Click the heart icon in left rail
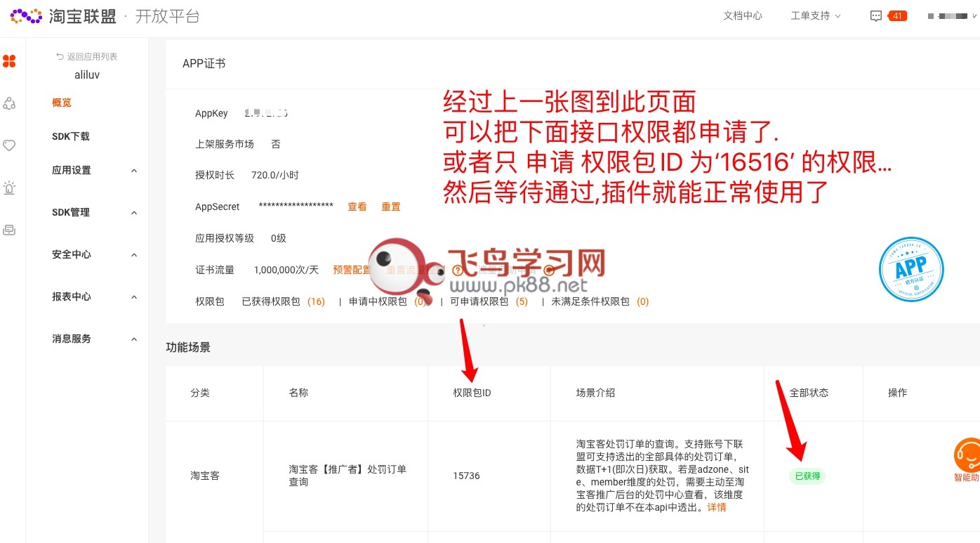The width and height of the screenshot is (980, 543). point(9,145)
